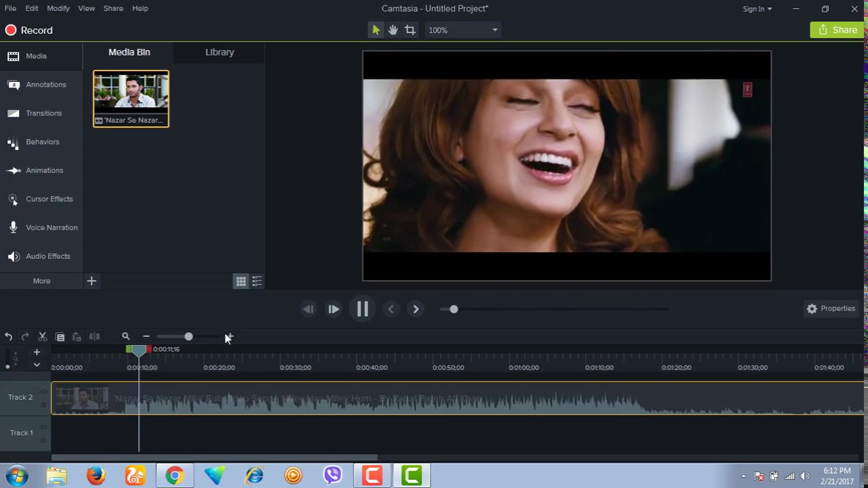Expand the Sign In dropdown
This screenshot has width=868, height=488.
757,9
